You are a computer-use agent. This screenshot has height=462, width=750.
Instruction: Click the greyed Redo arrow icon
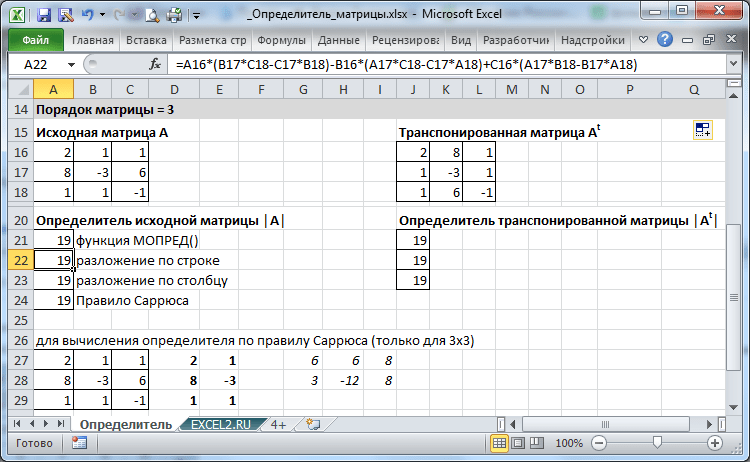(x=119, y=15)
